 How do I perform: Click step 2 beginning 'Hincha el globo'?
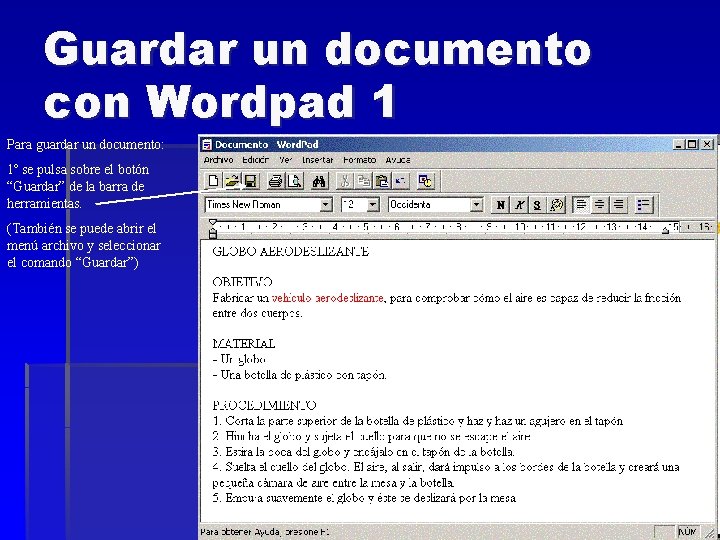coord(371,436)
